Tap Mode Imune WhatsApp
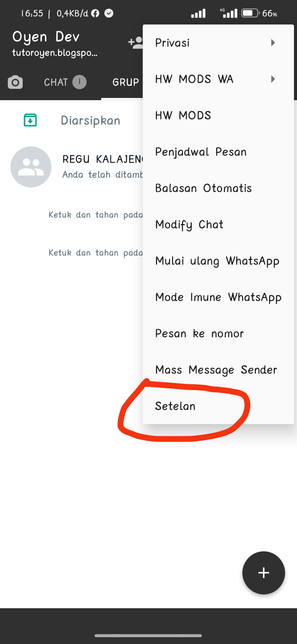Screen dimensions: 297x644 [218, 297]
